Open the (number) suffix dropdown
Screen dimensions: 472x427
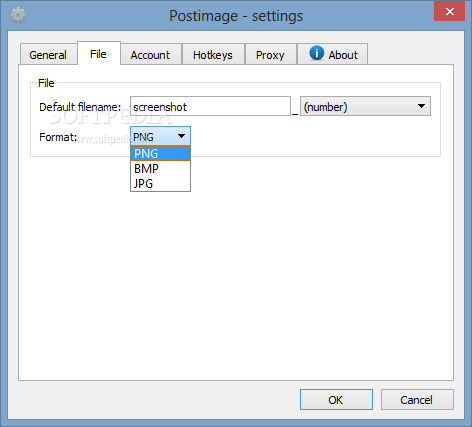(x=365, y=107)
